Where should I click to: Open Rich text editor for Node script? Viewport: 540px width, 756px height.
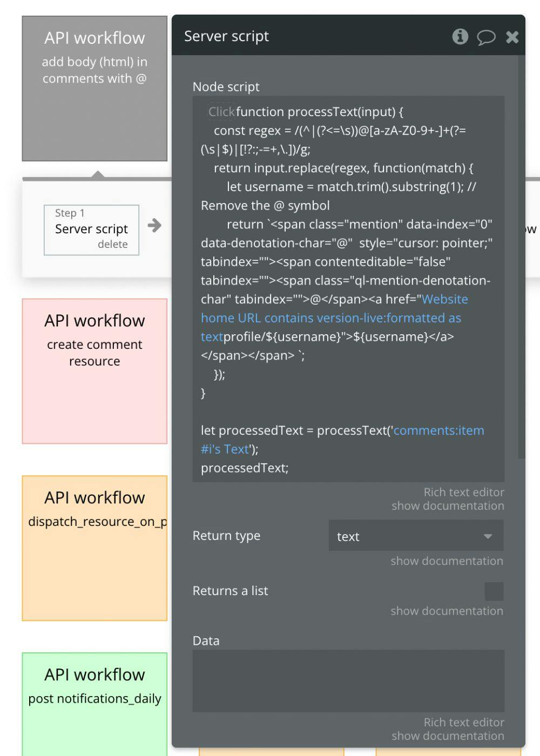(463, 492)
